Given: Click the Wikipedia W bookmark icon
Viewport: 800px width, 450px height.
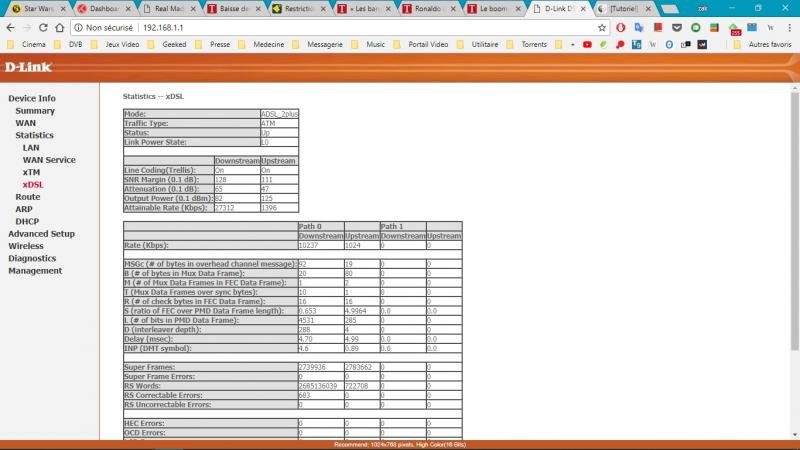Looking at the screenshot, I should [x=653, y=44].
